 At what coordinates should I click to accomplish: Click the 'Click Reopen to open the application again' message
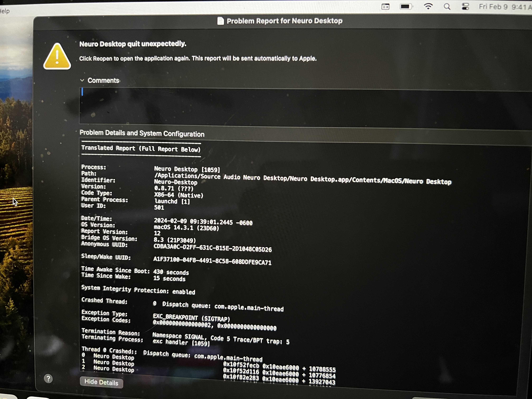198,58
